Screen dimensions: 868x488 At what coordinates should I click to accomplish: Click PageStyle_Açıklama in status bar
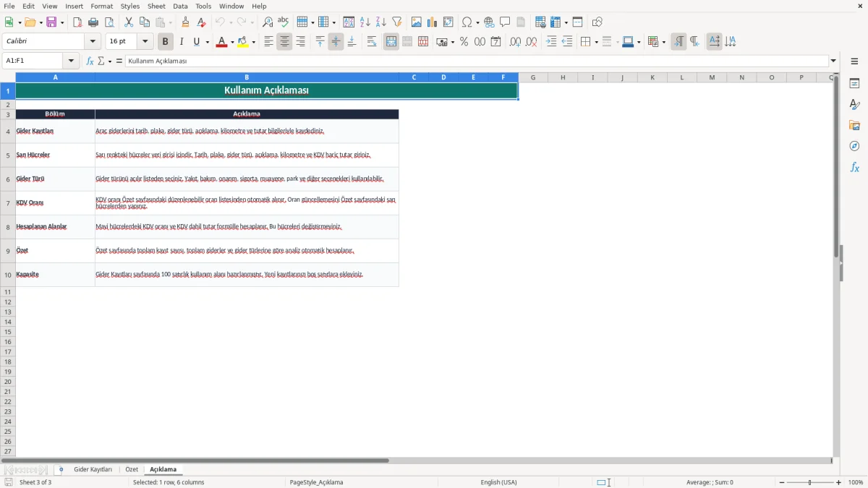[x=316, y=482]
